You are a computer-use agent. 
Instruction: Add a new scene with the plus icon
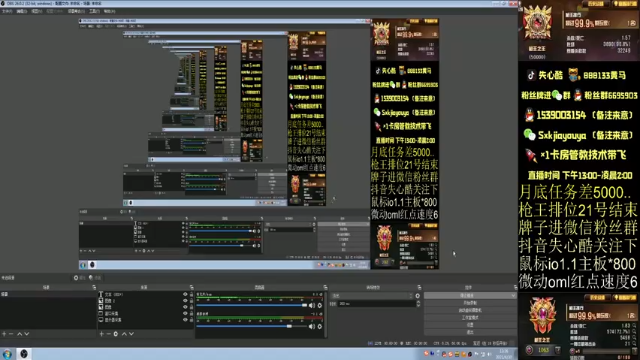pyautogui.click(x=4, y=334)
